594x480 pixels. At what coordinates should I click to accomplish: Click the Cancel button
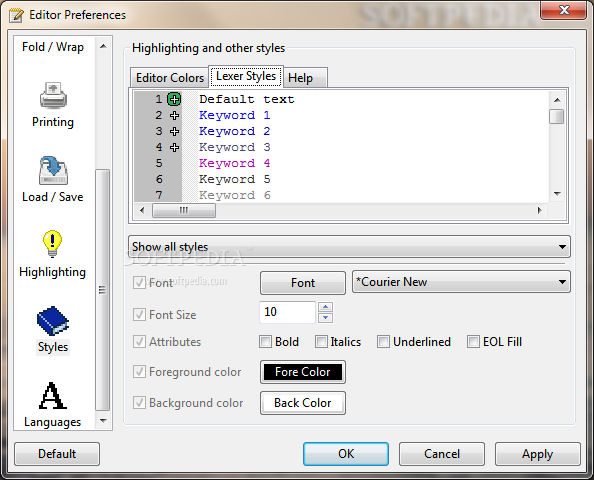442,454
